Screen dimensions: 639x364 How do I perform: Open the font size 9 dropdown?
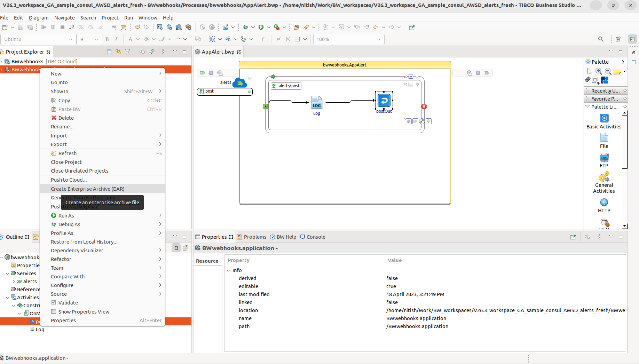[96, 39]
